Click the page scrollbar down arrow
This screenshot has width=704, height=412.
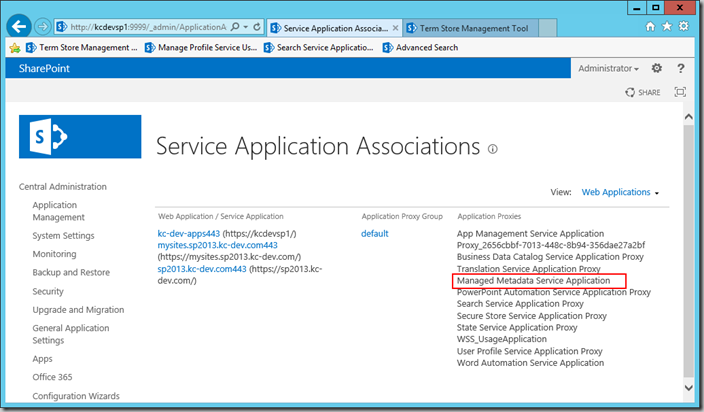[x=688, y=387]
